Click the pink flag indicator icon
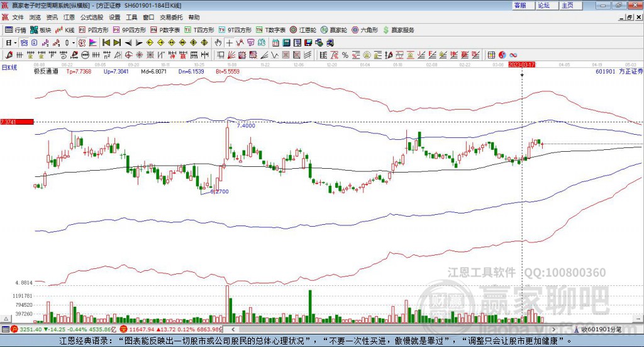This screenshot has height=347, width=644. pos(94,43)
